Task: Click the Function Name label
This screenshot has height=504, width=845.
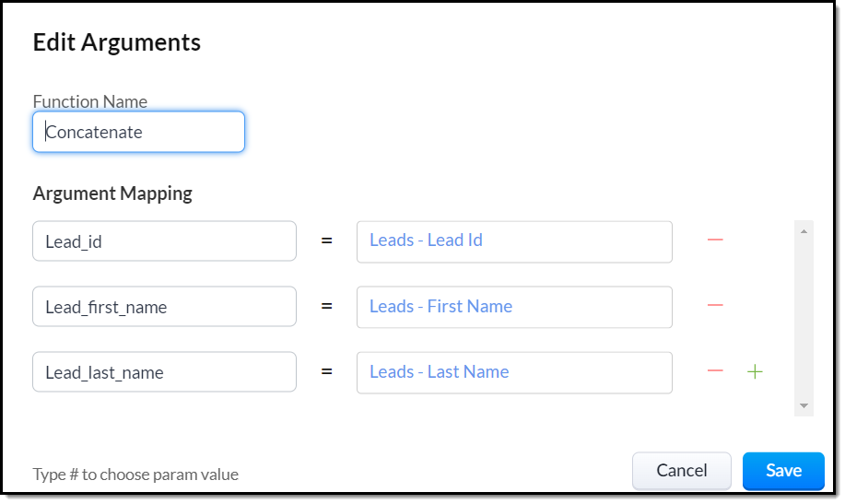Action: (x=90, y=101)
